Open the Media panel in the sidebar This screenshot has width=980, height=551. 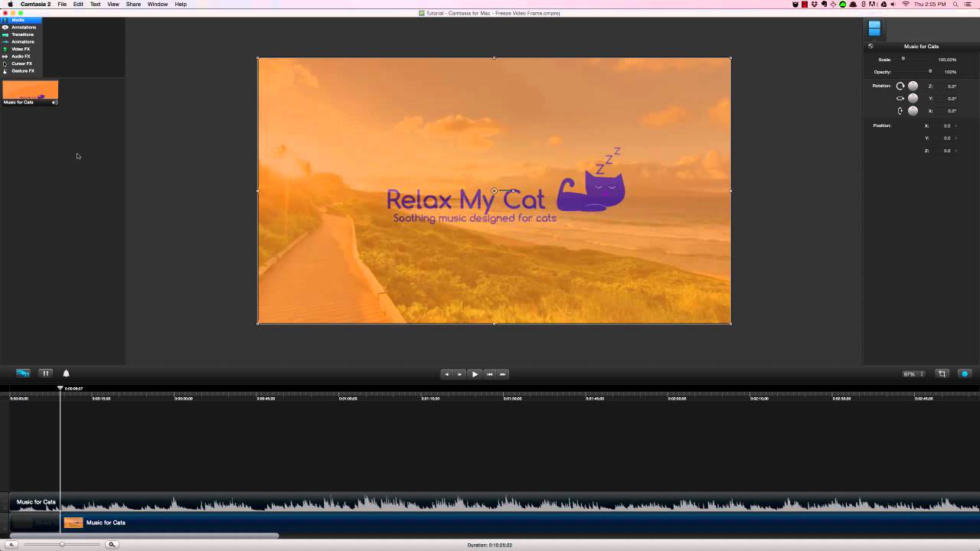pos(21,20)
